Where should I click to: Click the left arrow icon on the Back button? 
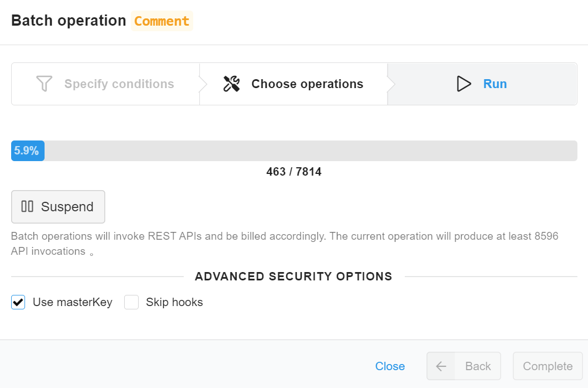point(441,366)
